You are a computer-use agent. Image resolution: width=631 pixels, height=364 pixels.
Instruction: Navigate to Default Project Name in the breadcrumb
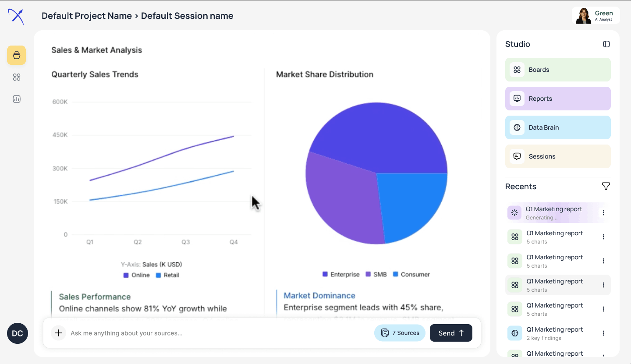(x=86, y=16)
